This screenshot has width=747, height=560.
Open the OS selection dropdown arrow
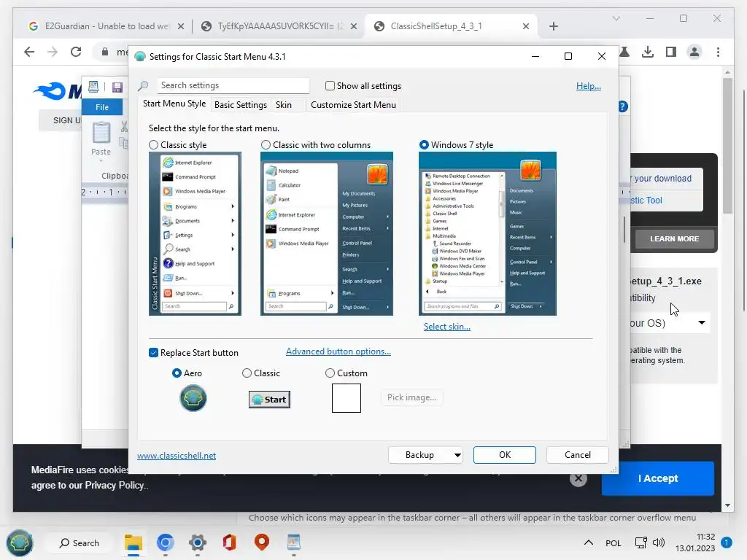pyautogui.click(x=701, y=322)
